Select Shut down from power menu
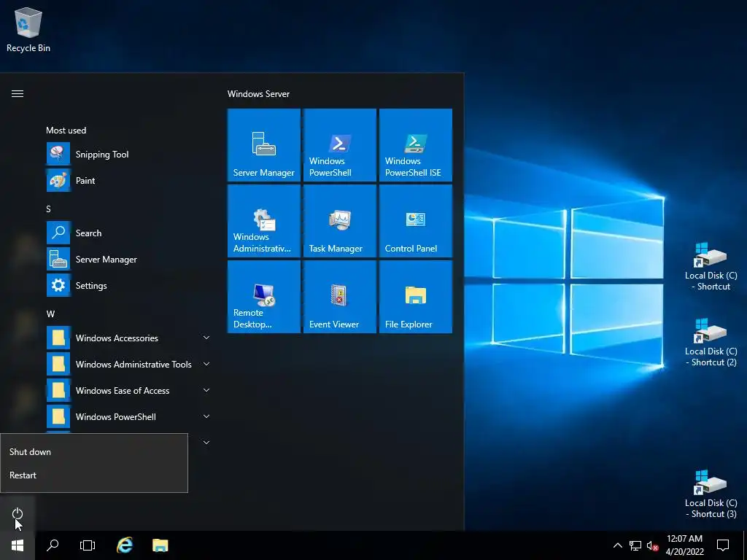The image size is (747, 560). [x=94, y=451]
